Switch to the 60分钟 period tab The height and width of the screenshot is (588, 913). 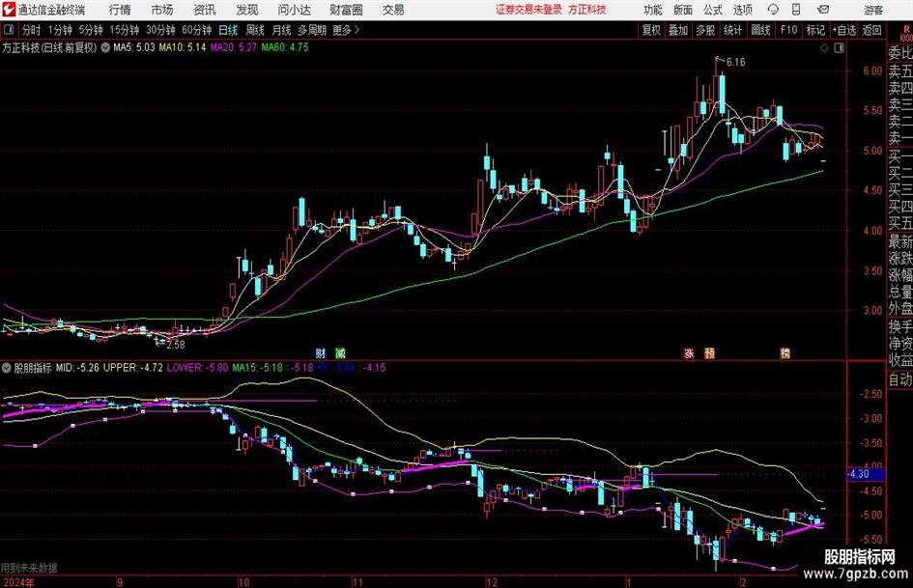(x=197, y=30)
